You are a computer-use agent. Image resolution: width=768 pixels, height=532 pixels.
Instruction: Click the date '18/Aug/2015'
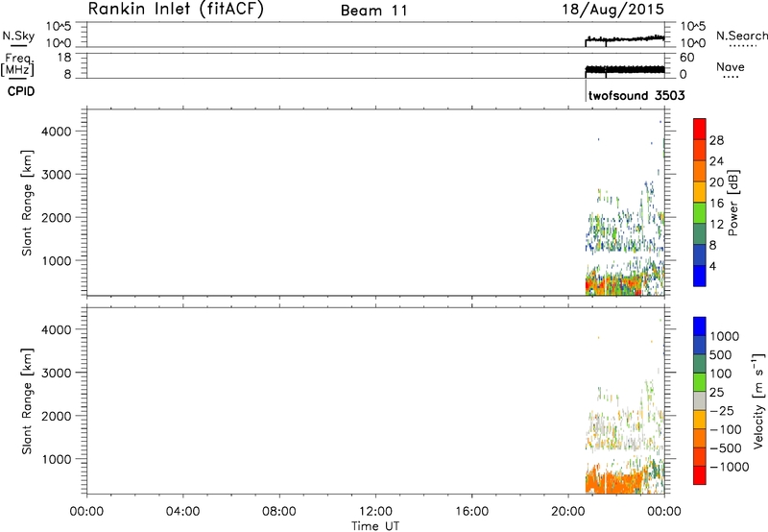(612, 10)
